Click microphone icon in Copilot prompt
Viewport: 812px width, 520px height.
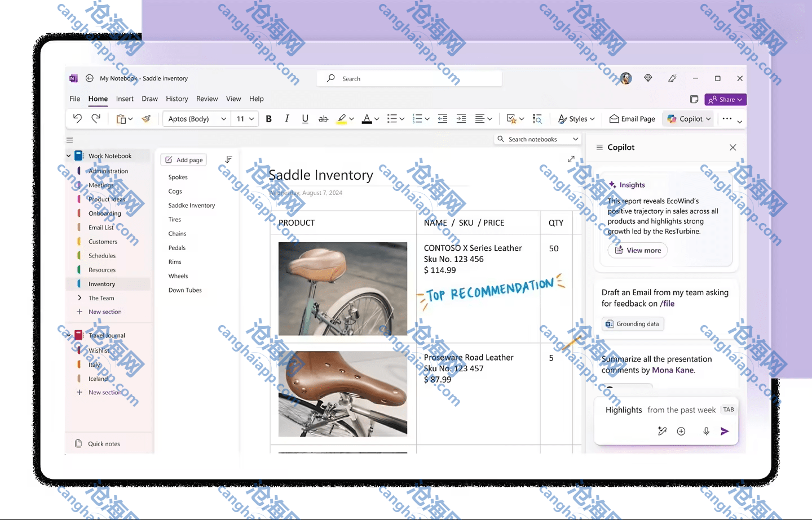(706, 431)
